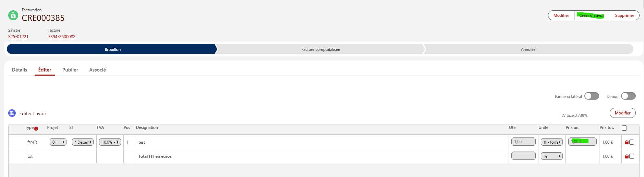644x177 pixels.
Task: Click the Créer un avoir button
Action: coord(592,15)
